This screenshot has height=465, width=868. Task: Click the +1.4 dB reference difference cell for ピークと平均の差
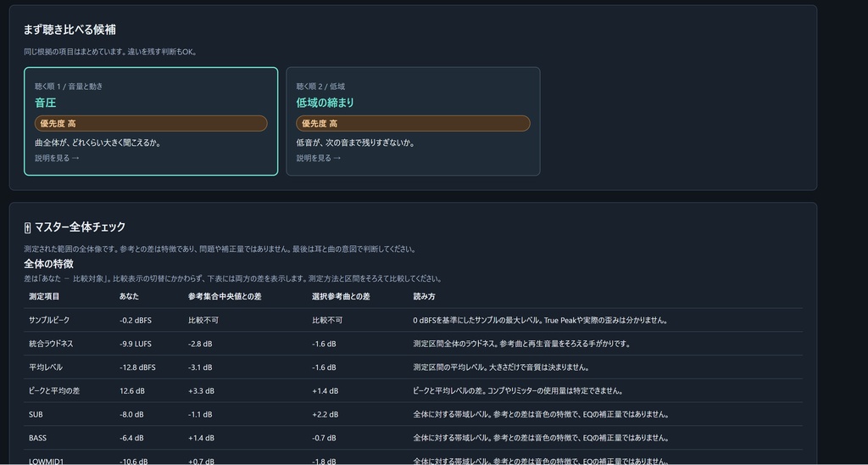tap(325, 390)
